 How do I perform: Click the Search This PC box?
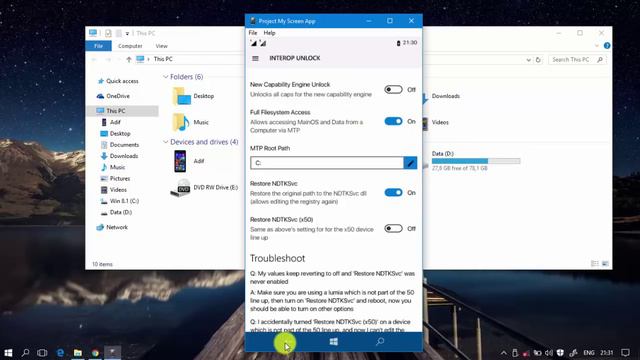coord(577,60)
